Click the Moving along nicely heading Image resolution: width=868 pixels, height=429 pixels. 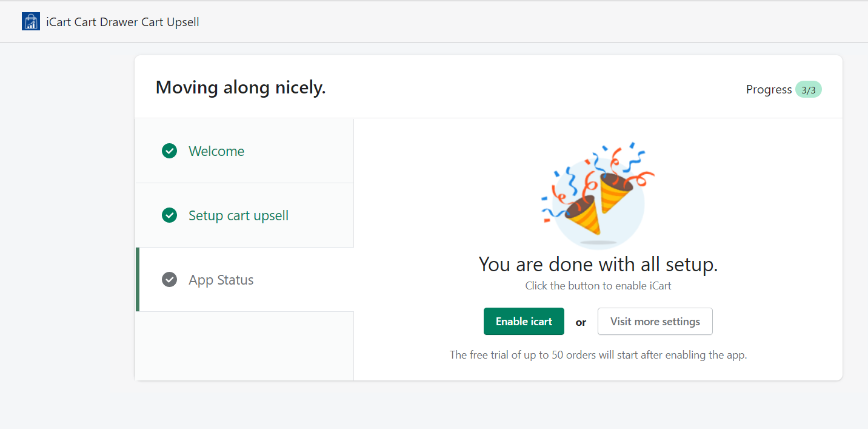[x=241, y=87]
